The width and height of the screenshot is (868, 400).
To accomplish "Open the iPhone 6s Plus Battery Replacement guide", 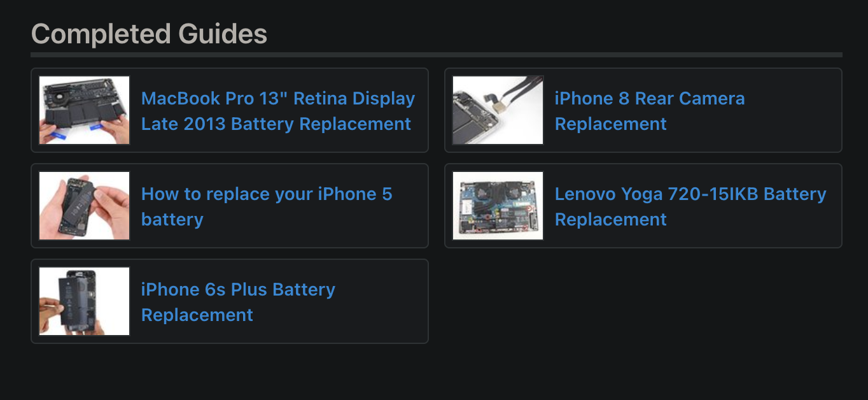I will (237, 302).
